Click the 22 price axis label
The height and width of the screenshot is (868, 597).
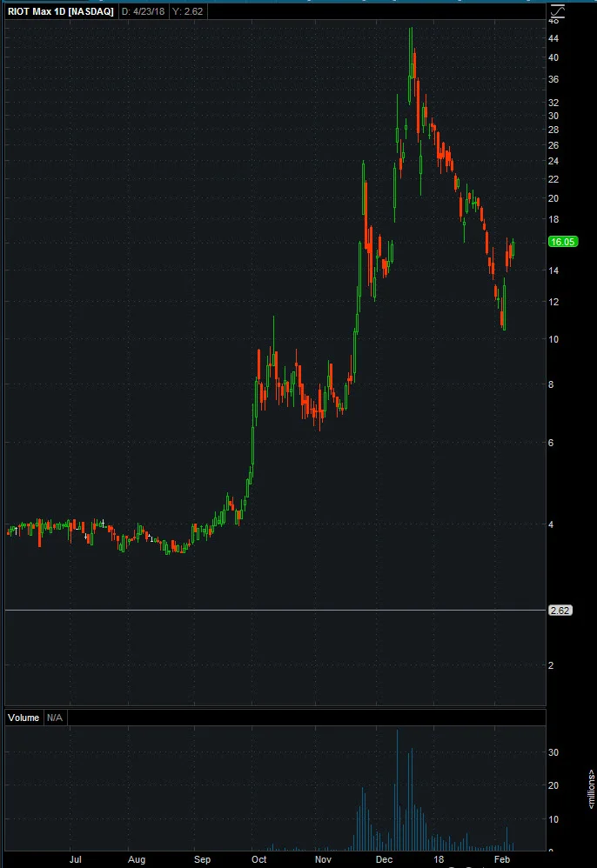pos(553,180)
